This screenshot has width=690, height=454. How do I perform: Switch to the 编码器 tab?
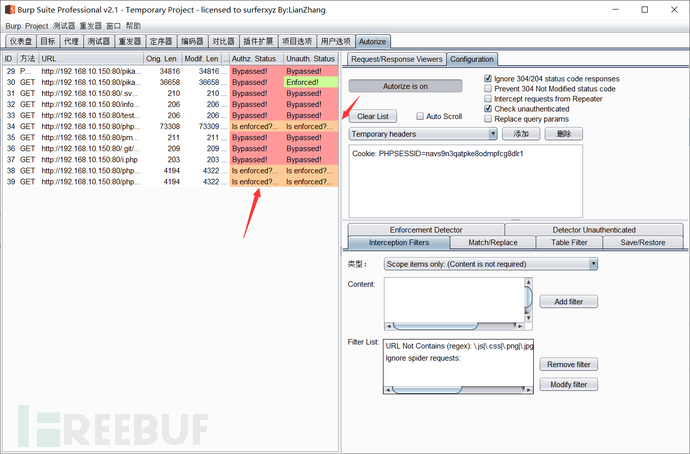(192, 41)
